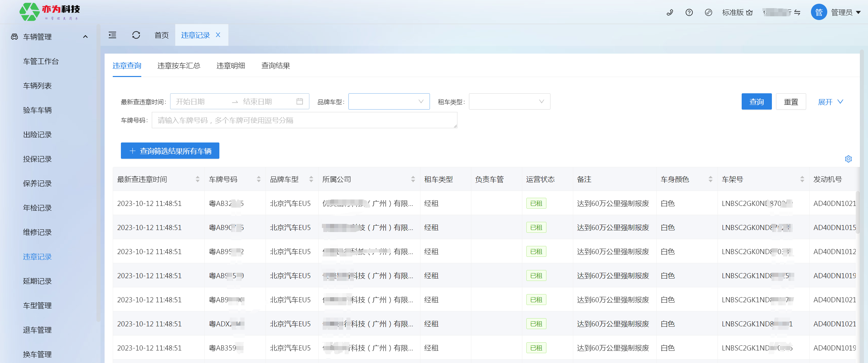The image size is (868, 363).
Task: Open 车辆列表 in the sidebar
Action: click(37, 86)
